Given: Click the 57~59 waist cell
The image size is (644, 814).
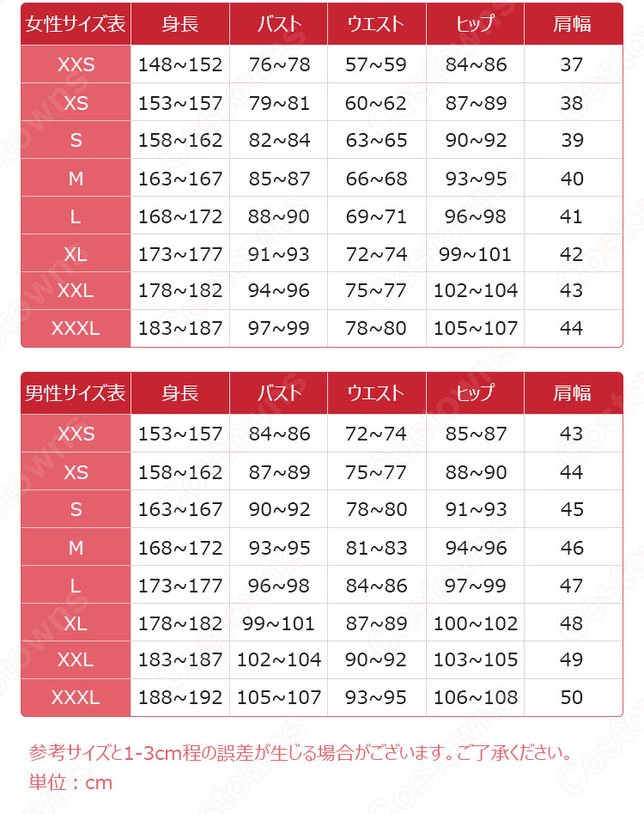Looking at the screenshot, I should click(376, 64).
